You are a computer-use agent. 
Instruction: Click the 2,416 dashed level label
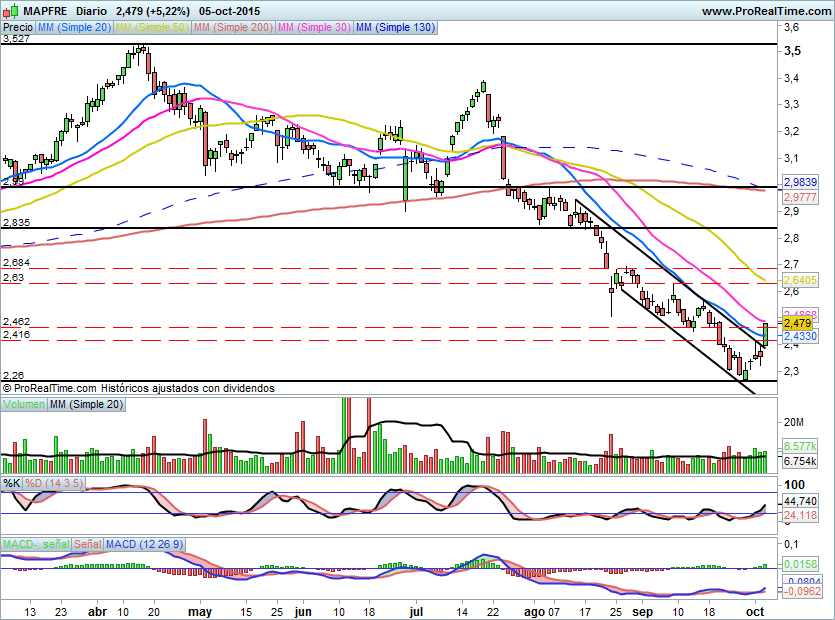16,335
